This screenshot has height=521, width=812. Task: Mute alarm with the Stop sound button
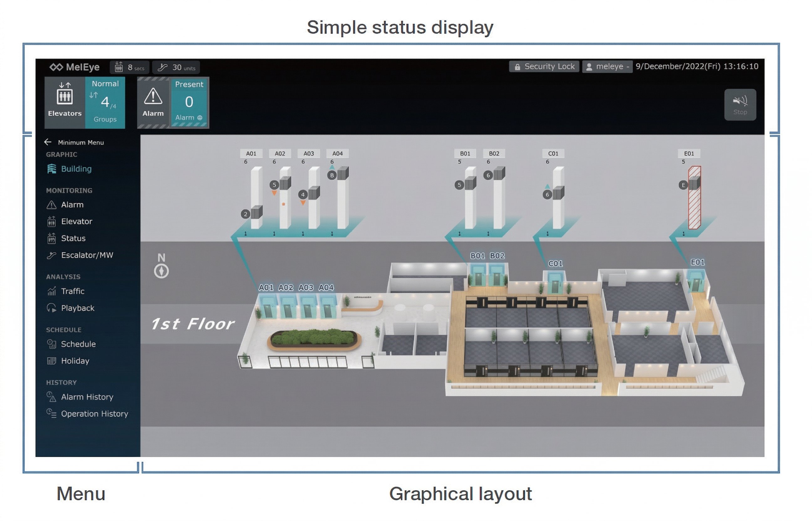(740, 104)
